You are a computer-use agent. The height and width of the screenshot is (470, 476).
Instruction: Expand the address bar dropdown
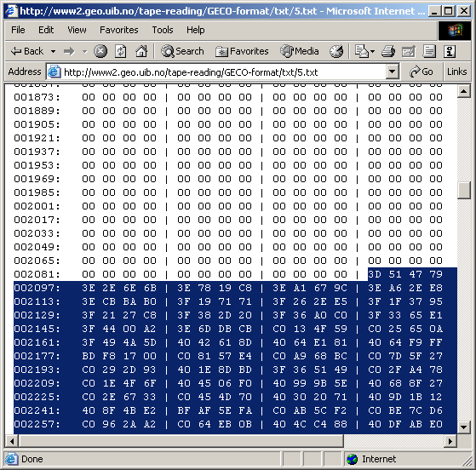pyautogui.click(x=393, y=72)
